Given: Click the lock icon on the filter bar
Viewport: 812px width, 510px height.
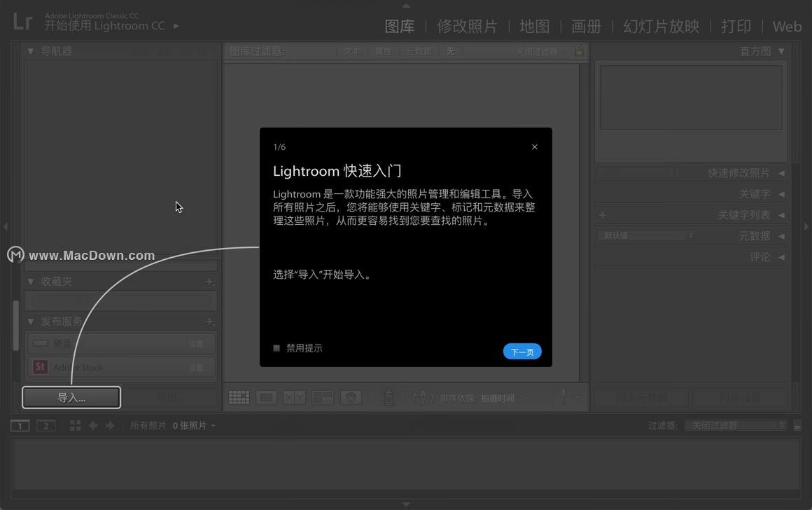Looking at the screenshot, I should tap(578, 50).
